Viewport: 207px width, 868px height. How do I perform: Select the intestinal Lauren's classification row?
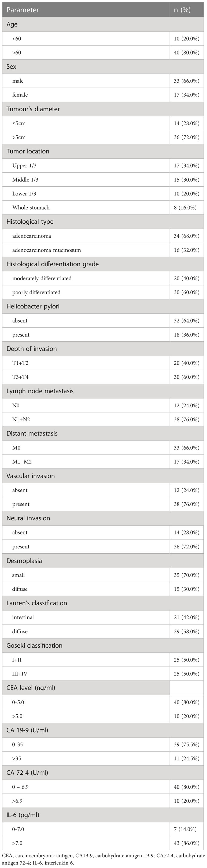[103, 617]
